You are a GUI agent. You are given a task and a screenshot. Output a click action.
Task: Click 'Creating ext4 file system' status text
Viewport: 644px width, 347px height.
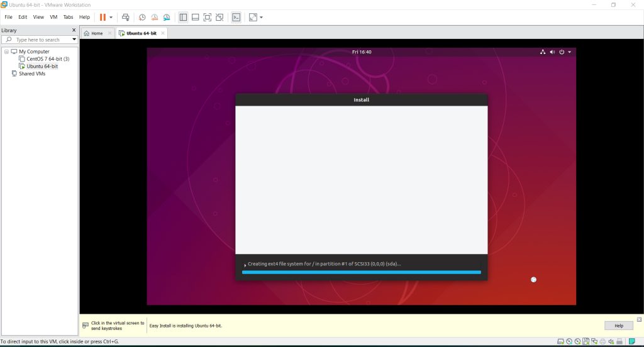[324, 263]
